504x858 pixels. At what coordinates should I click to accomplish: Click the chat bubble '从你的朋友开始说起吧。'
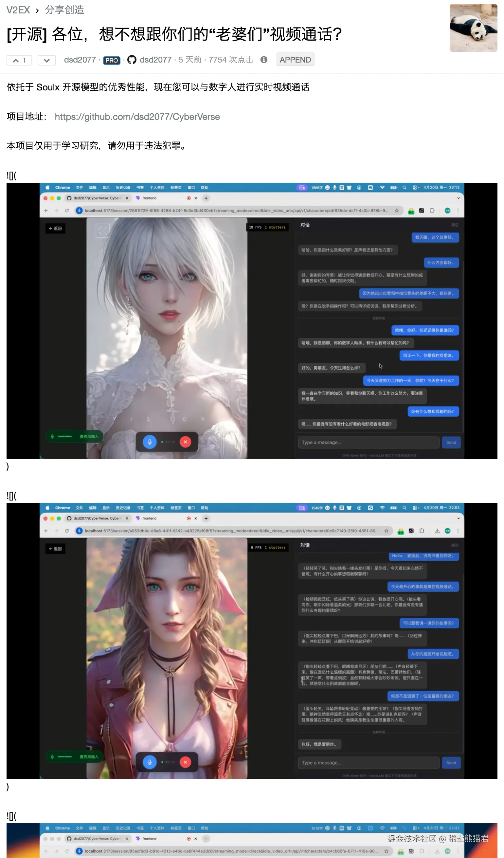(433, 654)
